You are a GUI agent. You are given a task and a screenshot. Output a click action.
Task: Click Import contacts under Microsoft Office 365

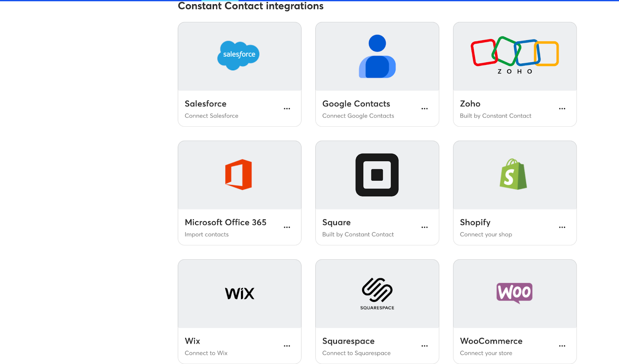tap(207, 234)
